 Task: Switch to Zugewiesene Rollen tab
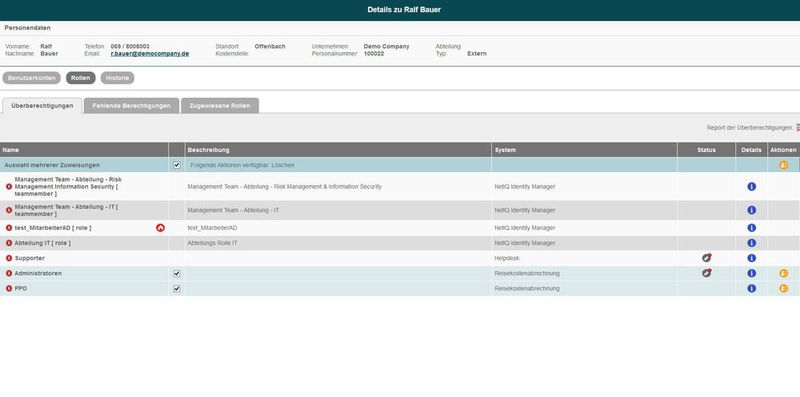click(x=220, y=106)
